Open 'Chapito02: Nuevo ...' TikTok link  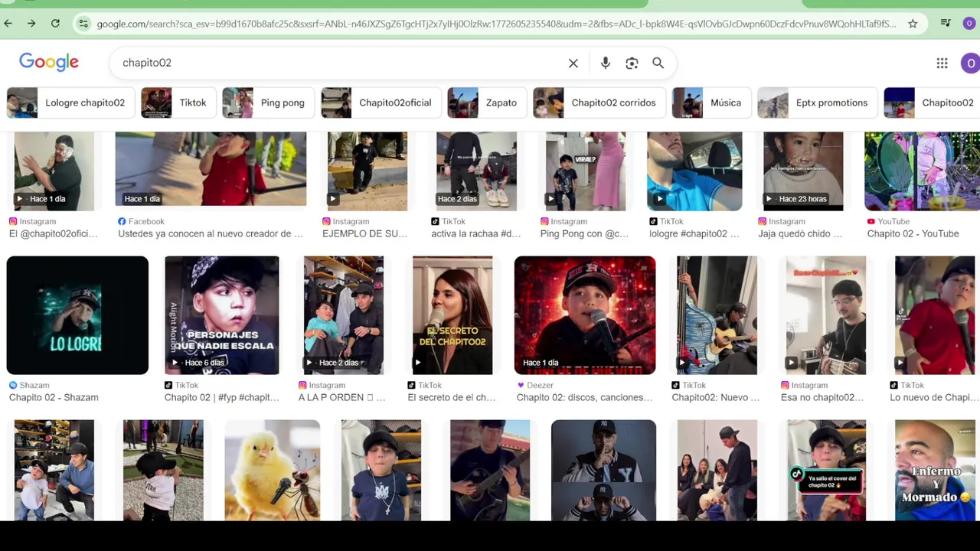pyautogui.click(x=716, y=397)
